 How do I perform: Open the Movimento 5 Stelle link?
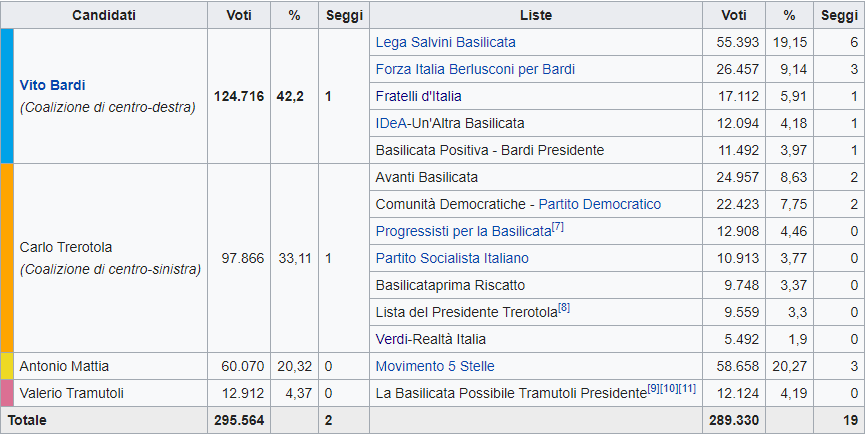tap(435, 366)
